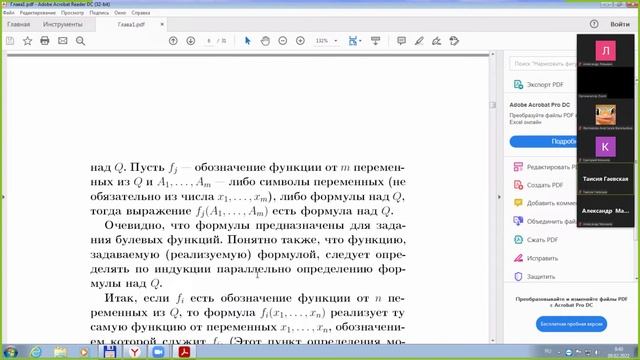Click the read mode icon
The image size is (640, 360).
coord(376,41)
